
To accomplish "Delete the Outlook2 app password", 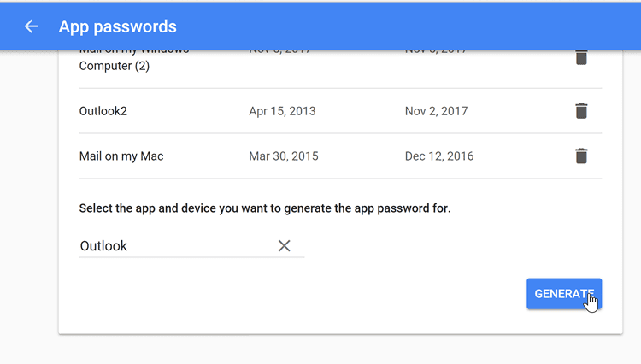I will coord(581,111).
